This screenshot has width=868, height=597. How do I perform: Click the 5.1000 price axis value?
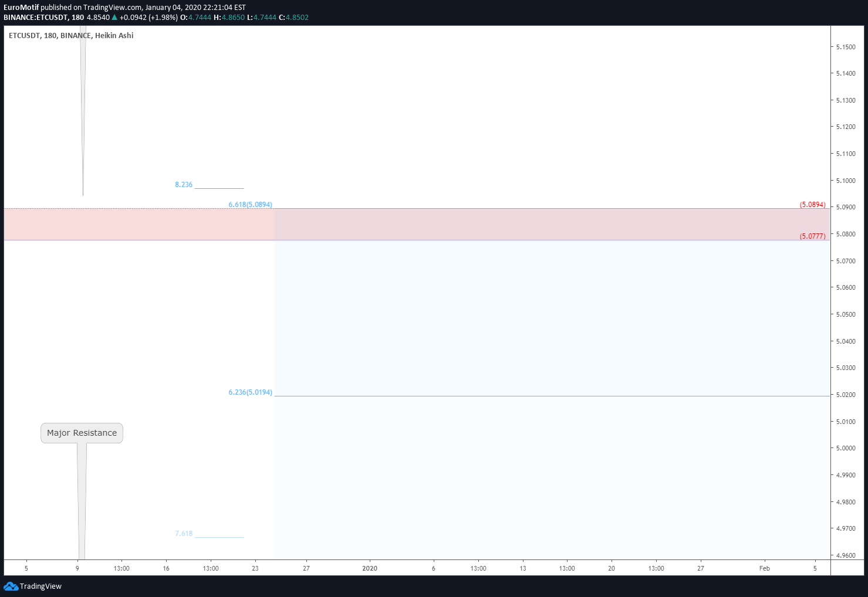846,181
